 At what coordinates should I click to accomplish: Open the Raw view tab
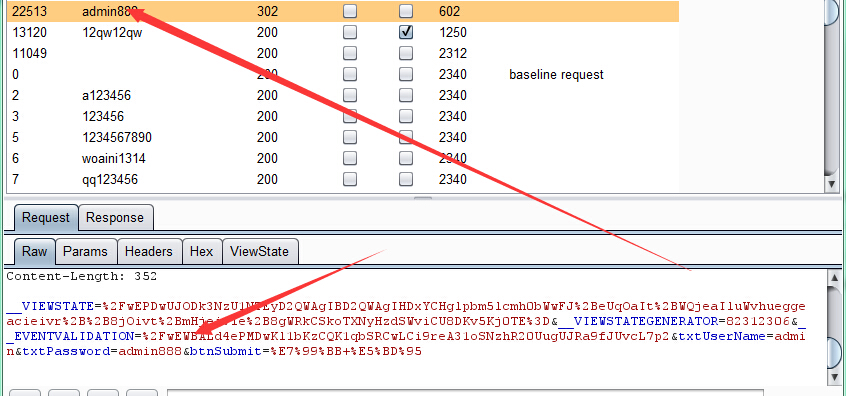pyautogui.click(x=35, y=251)
